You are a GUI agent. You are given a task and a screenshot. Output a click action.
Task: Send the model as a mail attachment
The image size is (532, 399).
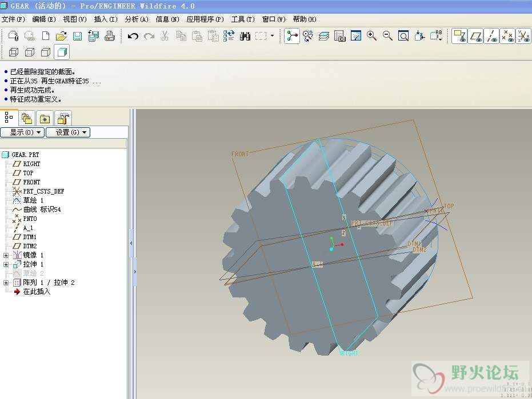[x=13, y=35]
